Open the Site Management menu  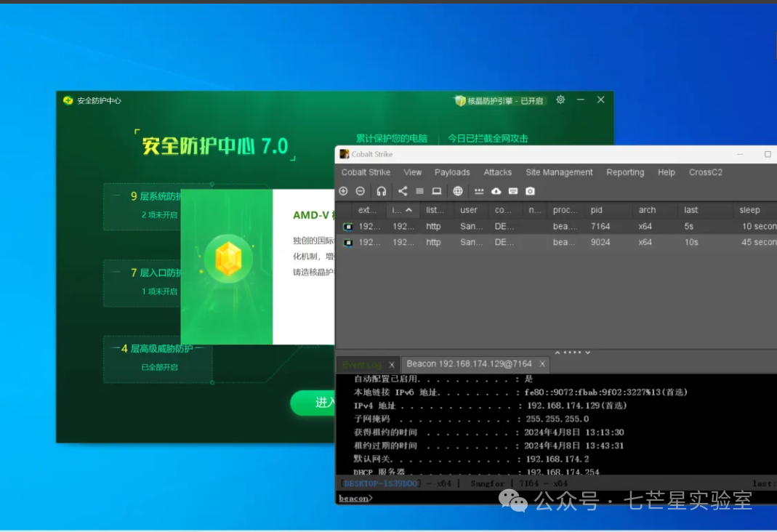pyautogui.click(x=559, y=172)
